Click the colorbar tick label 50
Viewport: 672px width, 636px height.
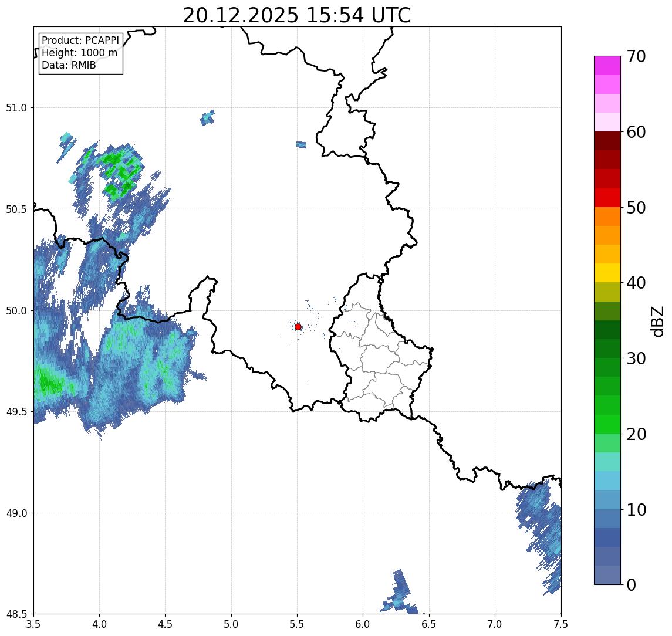636,208
